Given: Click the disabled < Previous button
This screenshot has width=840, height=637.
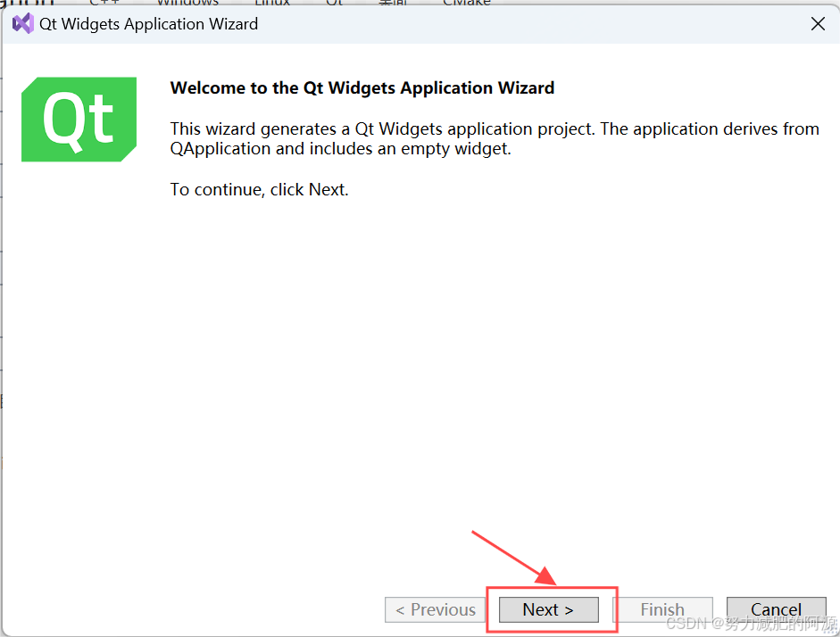Looking at the screenshot, I should tap(435, 609).
